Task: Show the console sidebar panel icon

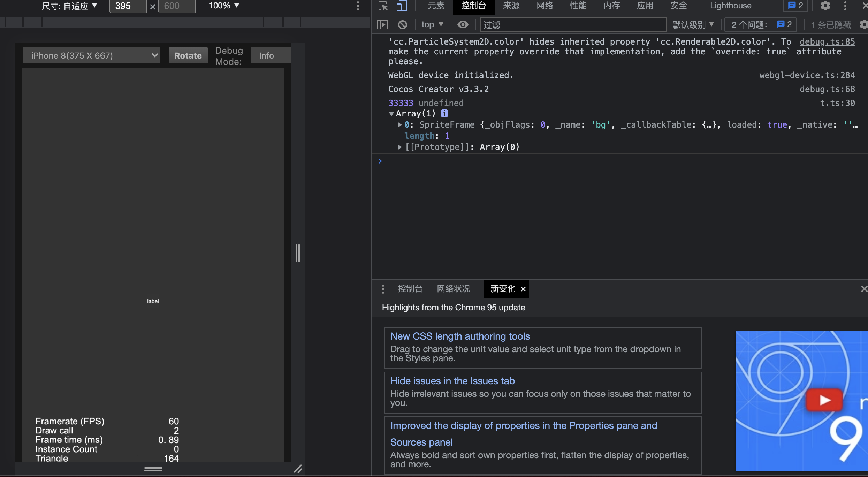Action: tap(382, 25)
